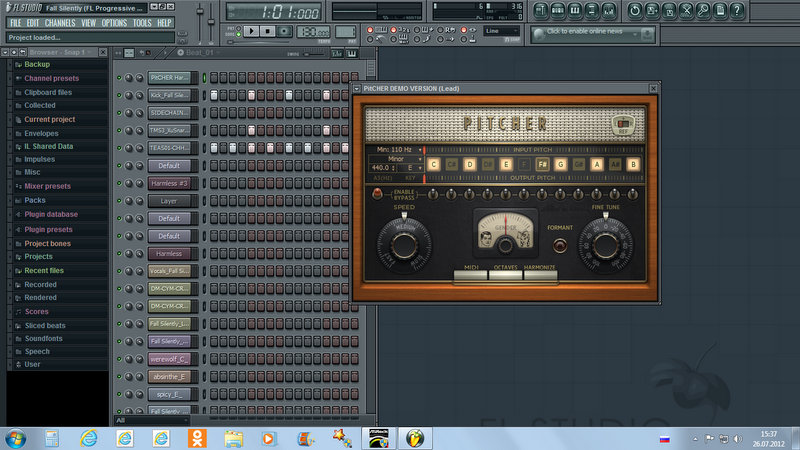The width and height of the screenshot is (800, 450).
Task: Open the EDIT menu
Action: pos(33,23)
